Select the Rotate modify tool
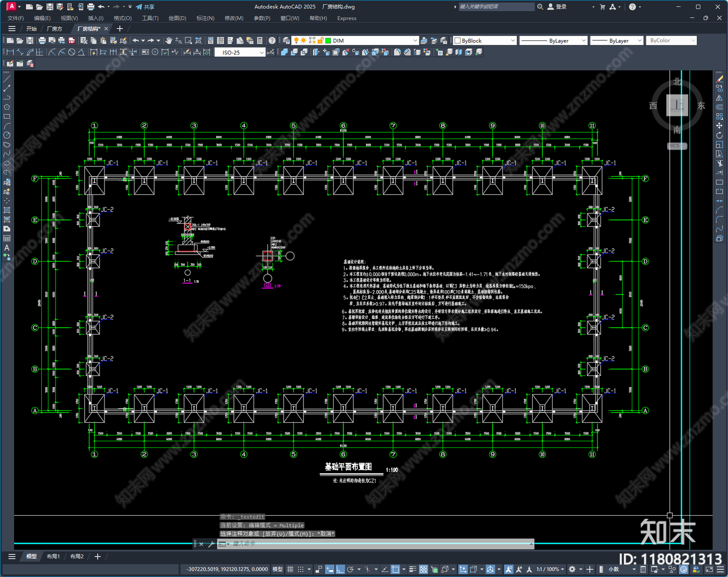Viewport: 728px width, 577px height. [x=719, y=135]
